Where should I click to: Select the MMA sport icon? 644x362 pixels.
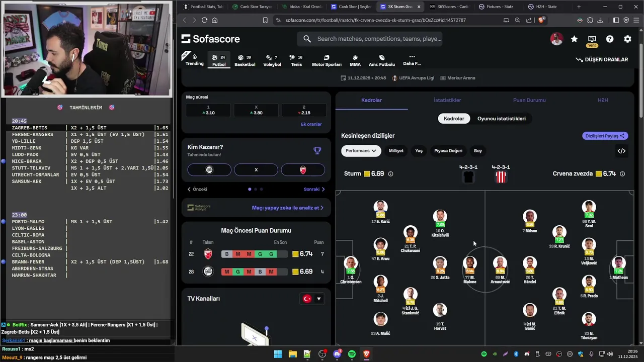(355, 60)
